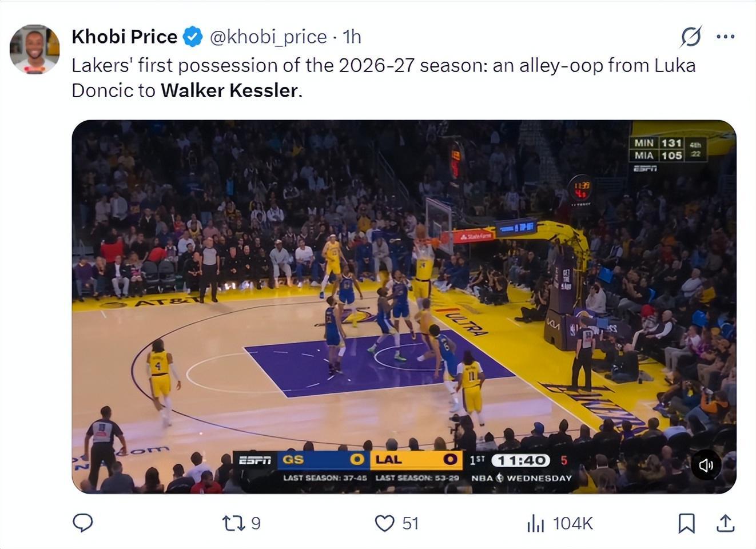Play the Lakers alley-oop video
This screenshot has width=756, height=549.
404,307
